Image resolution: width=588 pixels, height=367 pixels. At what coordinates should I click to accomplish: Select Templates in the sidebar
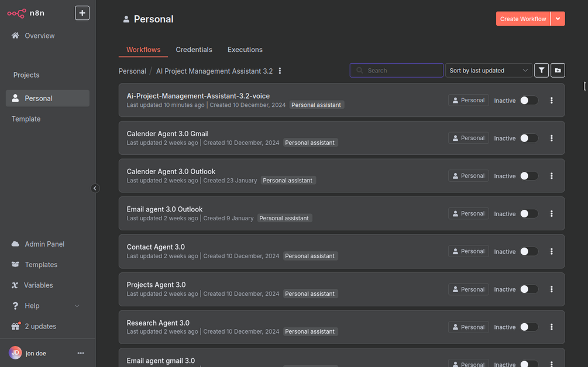tap(41, 264)
